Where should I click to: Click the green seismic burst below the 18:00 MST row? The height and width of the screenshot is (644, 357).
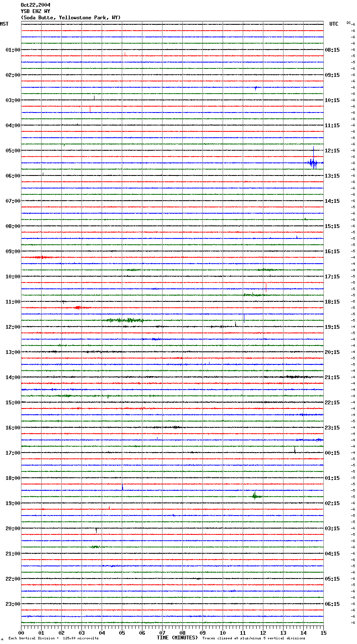pos(256,496)
